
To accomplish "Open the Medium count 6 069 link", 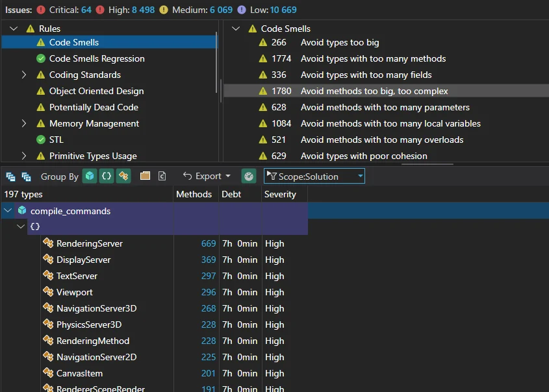I will click(x=221, y=10).
